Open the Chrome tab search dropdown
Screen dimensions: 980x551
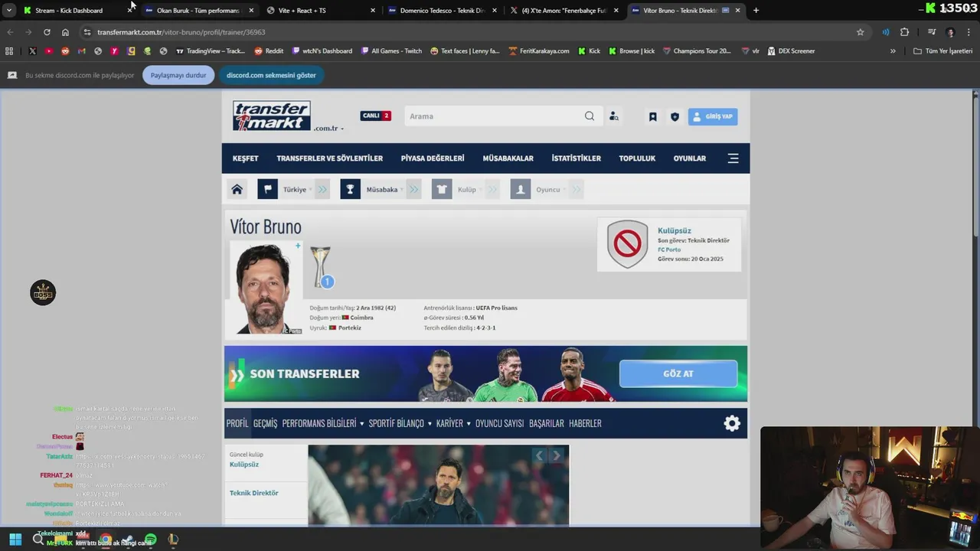tap(9, 10)
